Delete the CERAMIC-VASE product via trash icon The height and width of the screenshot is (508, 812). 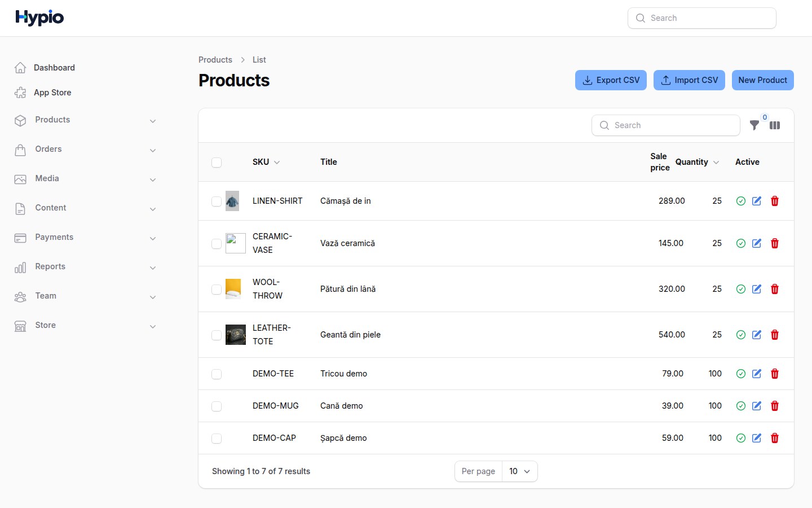pos(775,243)
